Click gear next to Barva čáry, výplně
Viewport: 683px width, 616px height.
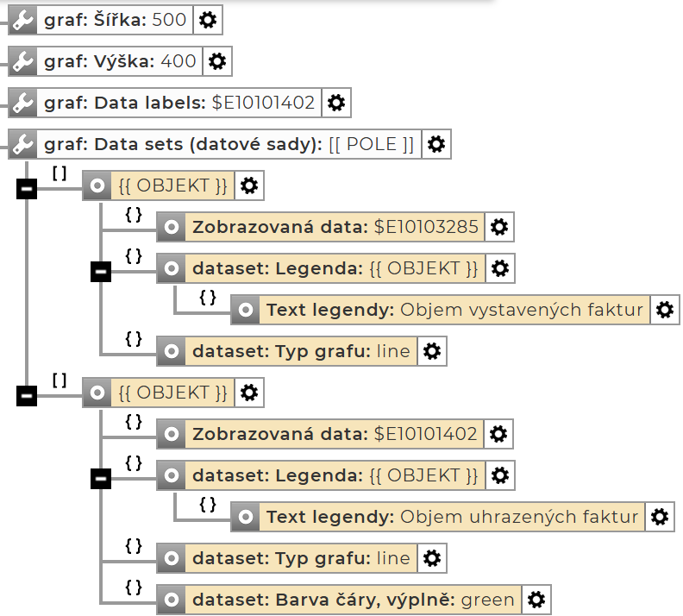536,600
